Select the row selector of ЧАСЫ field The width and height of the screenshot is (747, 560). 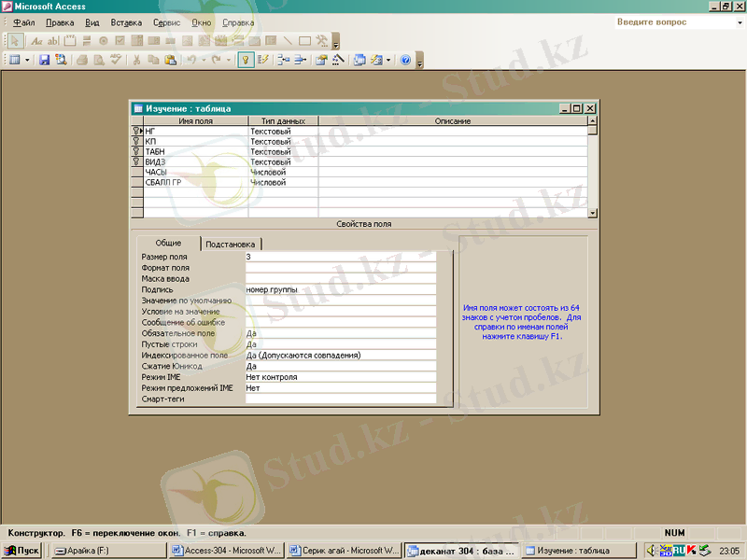pyautogui.click(x=137, y=173)
